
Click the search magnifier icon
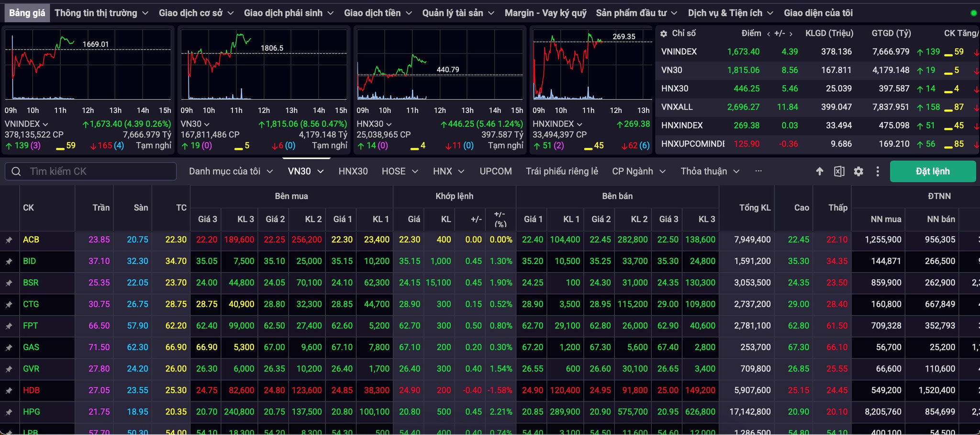(16, 171)
